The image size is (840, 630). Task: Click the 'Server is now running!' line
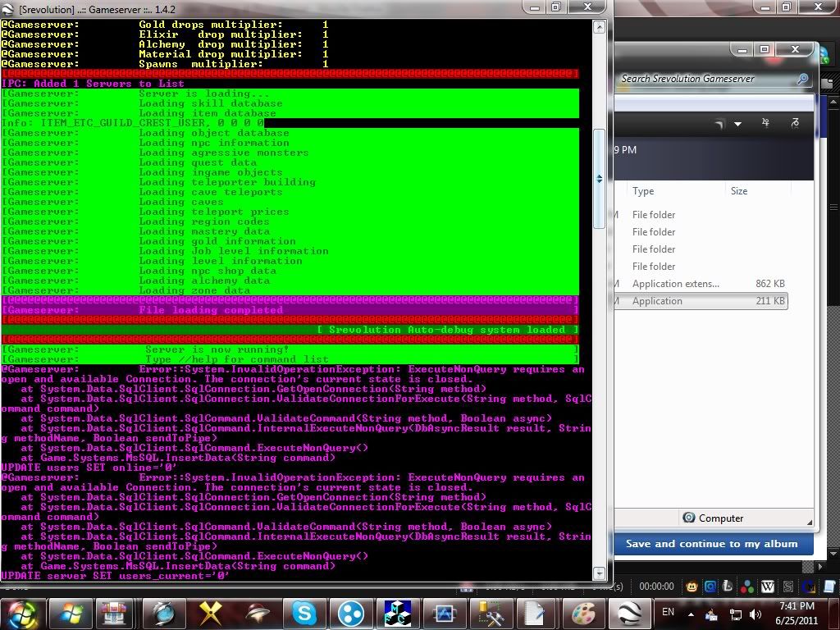click(x=290, y=349)
